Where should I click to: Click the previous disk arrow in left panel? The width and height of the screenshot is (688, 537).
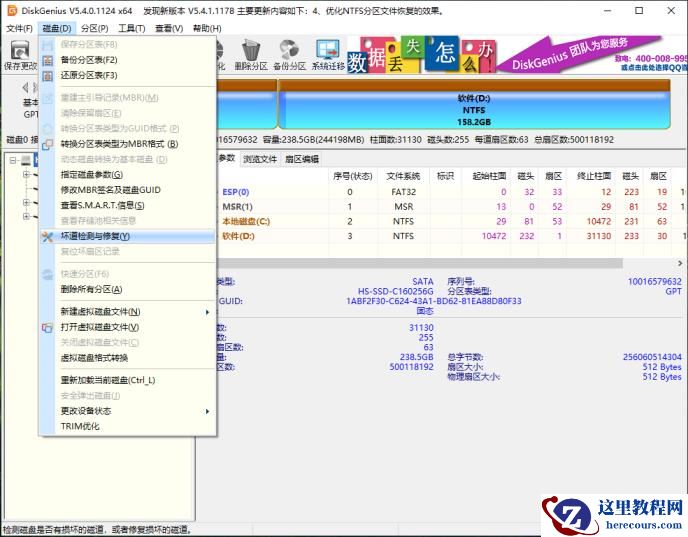coord(25,87)
